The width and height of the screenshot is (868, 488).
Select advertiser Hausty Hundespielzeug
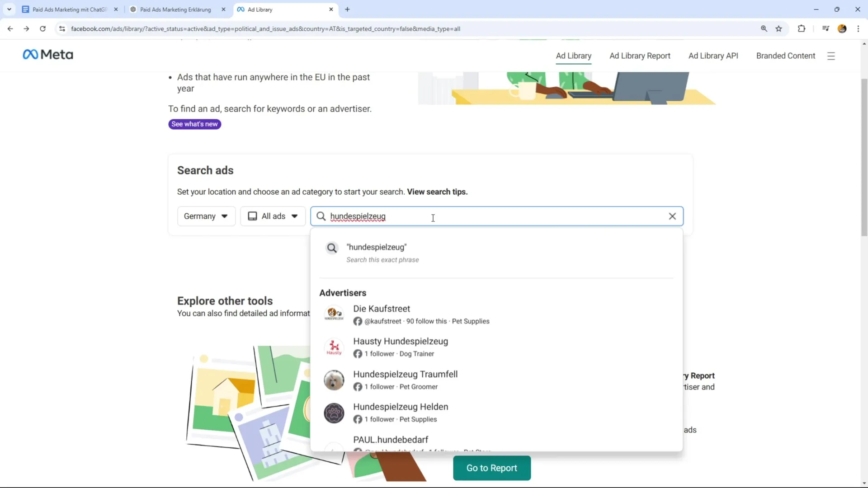pyautogui.click(x=496, y=347)
